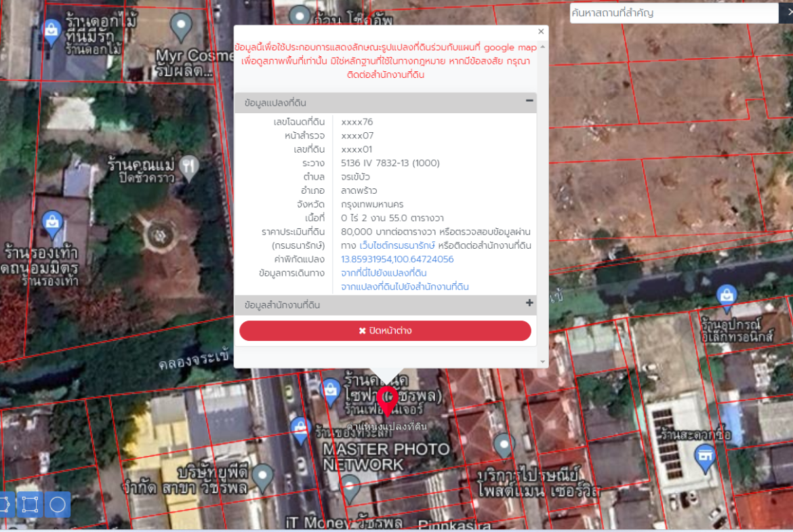This screenshot has width=793, height=532.
Task: Collapse the ข้อมูลแปลงที่ดin section with minus
Action: click(529, 101)
